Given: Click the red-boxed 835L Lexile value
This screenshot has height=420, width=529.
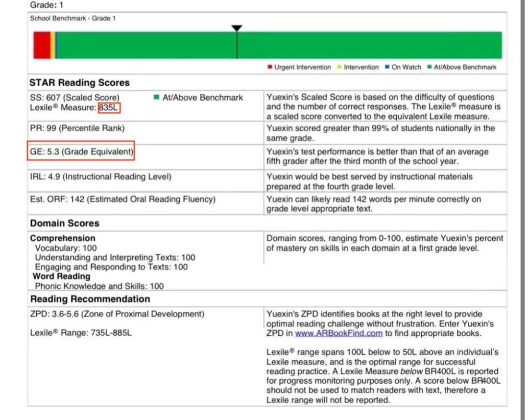Looking at the screenshot, I should [109, 107].
